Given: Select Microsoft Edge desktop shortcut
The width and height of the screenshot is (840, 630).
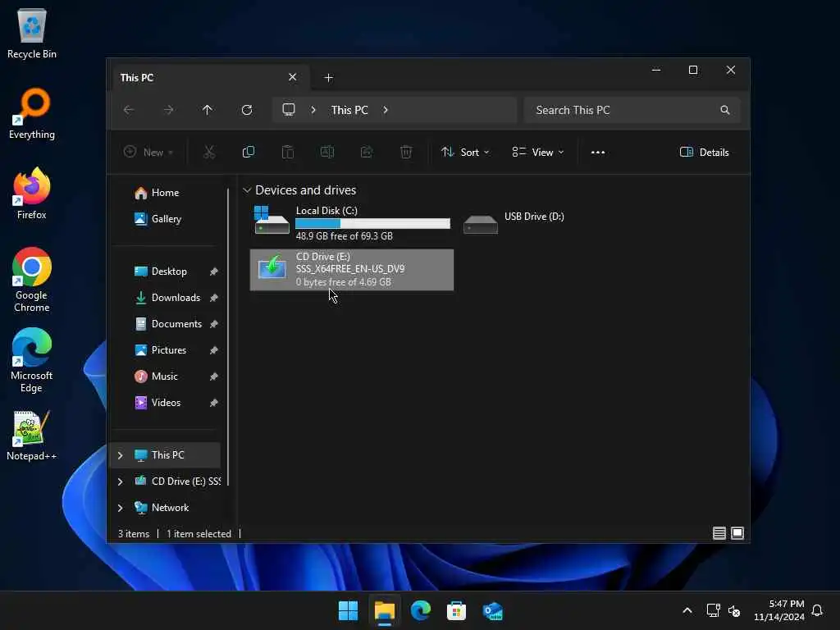Looking at the screenshot, I should pyautogui.click(x=32, y=361).
